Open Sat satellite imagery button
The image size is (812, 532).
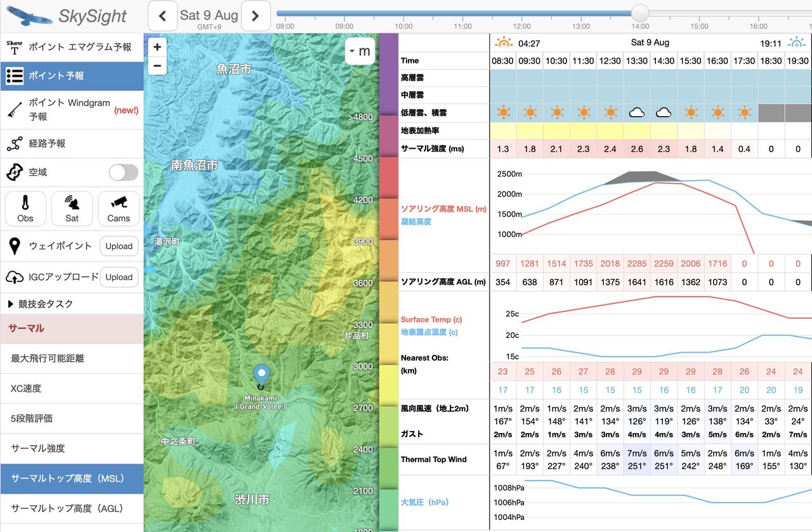72,208
